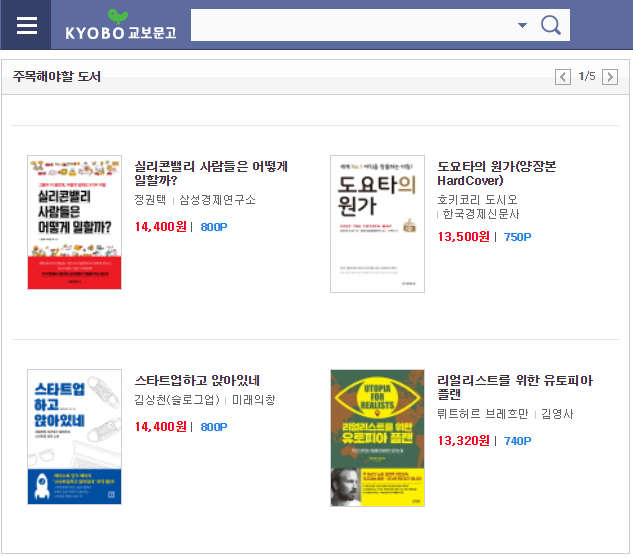Click publisher 김영사
Viewport: 633px width, 557px height.
[557, 414]
